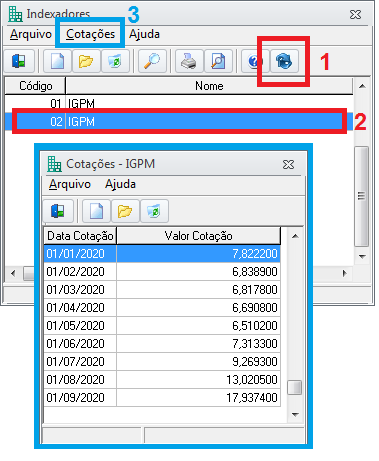Click delete record icon in Cotações window toolbar
379x461 pixels.
154,211
